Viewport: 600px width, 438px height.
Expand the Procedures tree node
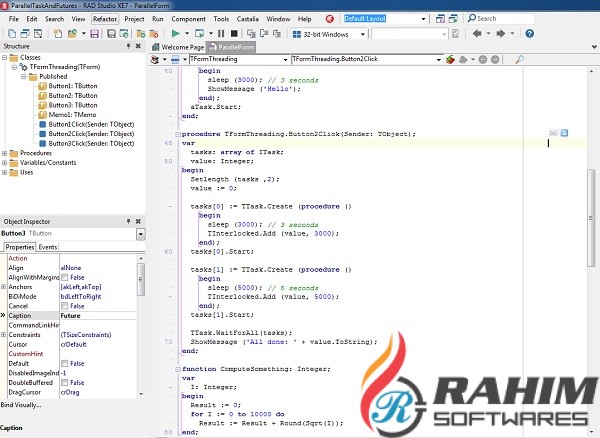click(5, 153)
